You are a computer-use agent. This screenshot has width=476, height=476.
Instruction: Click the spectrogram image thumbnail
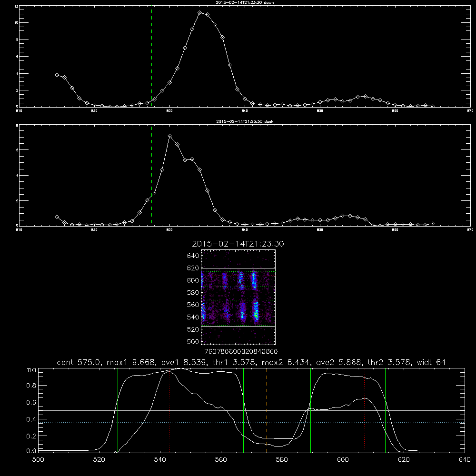(x=238, y=297)
